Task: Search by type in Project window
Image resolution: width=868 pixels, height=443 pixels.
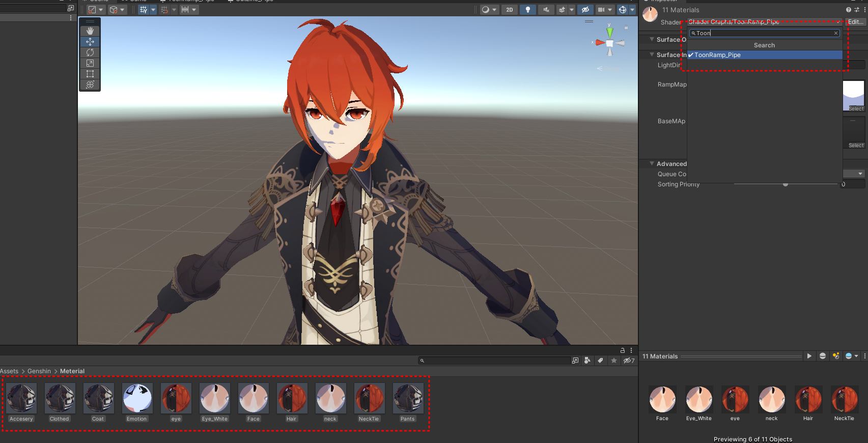Action: click(x=587, y=361)
